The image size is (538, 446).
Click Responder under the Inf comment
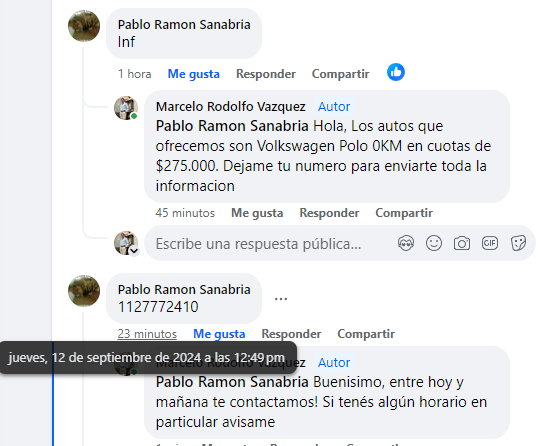click(x=266, y=74)
